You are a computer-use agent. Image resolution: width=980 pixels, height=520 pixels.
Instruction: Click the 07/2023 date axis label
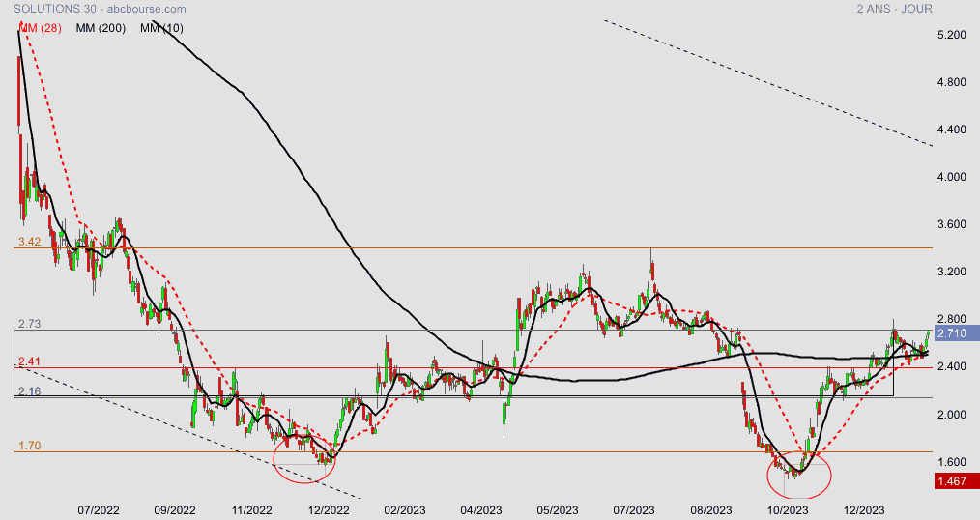coord(634,510)
